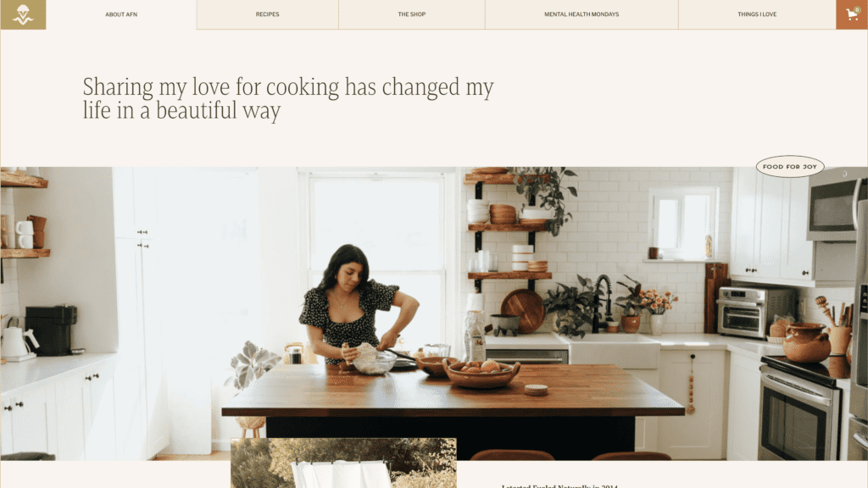The width and height of the screenshot is (868, 488).
Task: Open The Shop navigation tab
Action: click(411, 14)
